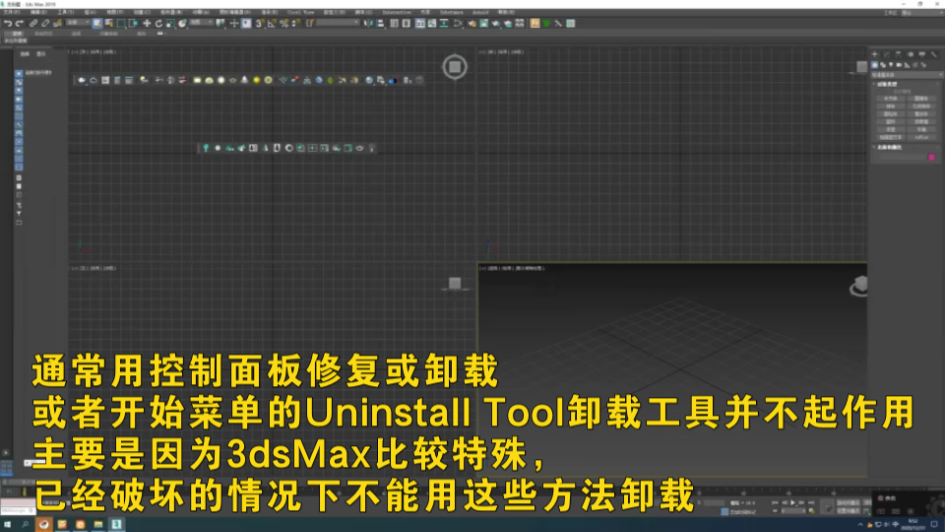Open the Layer Explorer
945x532 pixels.
[406, 23]
